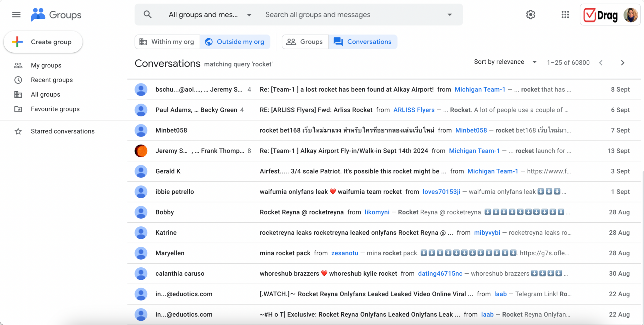644x325 pixels.
Task: Toggle the Within my org filter
Action: point(167,42)
